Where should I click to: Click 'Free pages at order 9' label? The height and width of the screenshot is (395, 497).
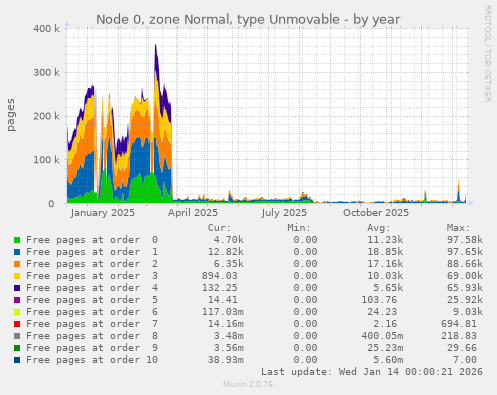point(92,348)
